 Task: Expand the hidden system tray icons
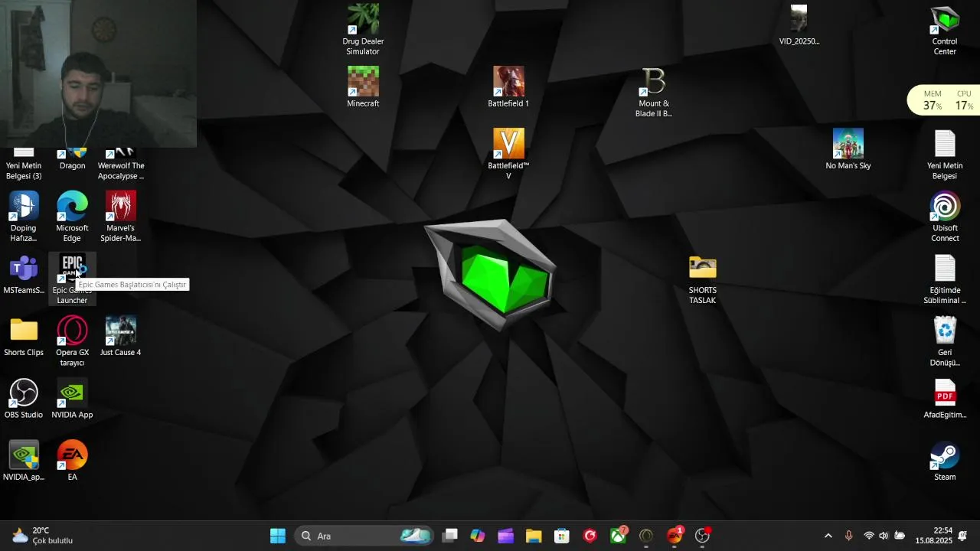point(828,536)
